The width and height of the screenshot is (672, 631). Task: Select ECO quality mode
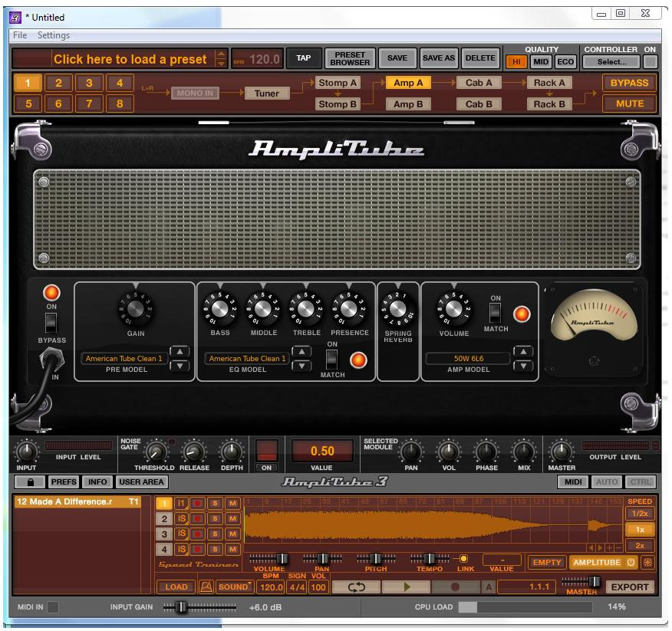tap(565, 61)
